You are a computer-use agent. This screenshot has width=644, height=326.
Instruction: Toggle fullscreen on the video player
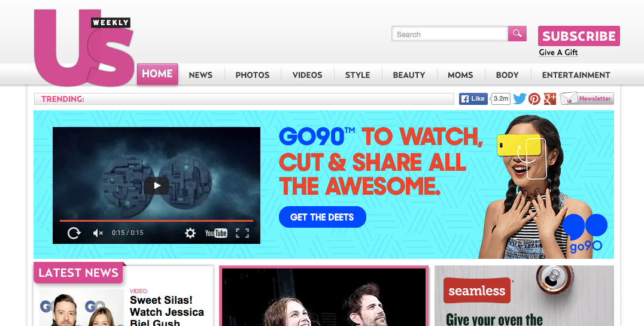point(242,233)
